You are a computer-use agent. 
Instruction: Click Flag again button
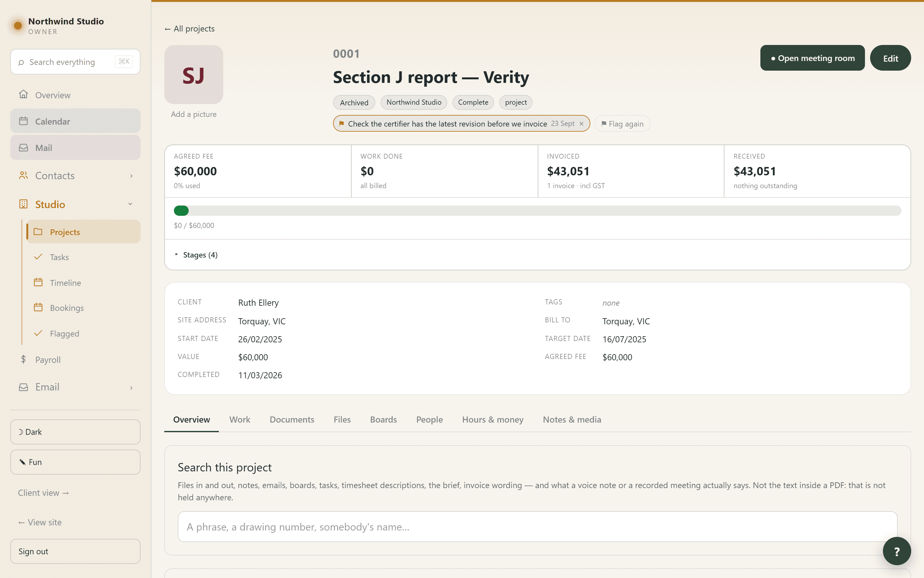[x=622, y=124]
